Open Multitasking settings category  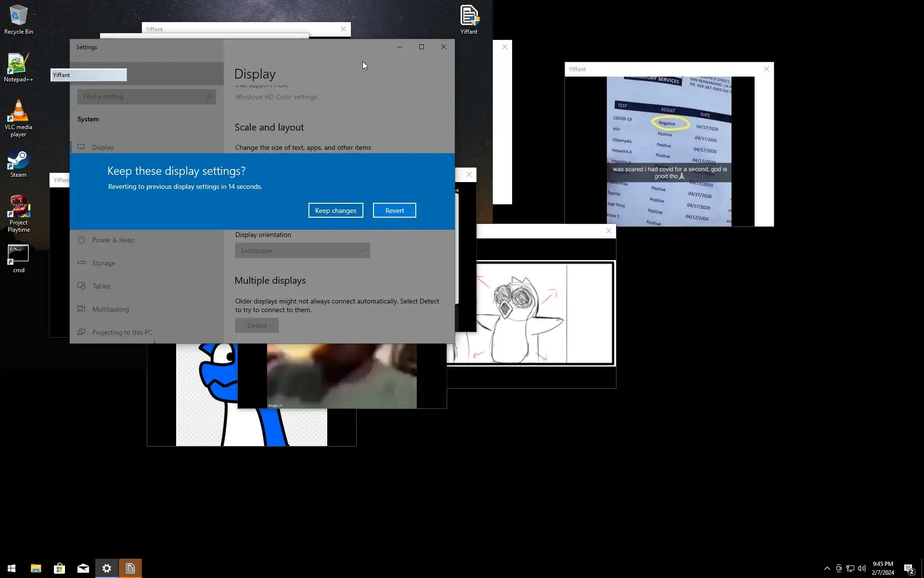110,309
